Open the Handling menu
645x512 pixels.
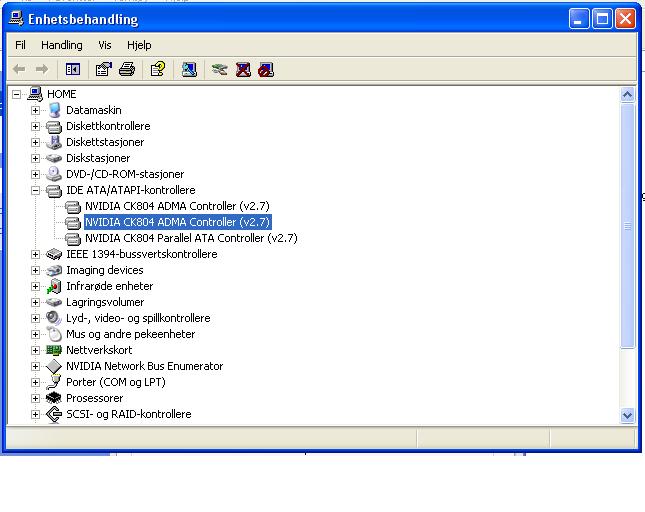pos(62,45)
